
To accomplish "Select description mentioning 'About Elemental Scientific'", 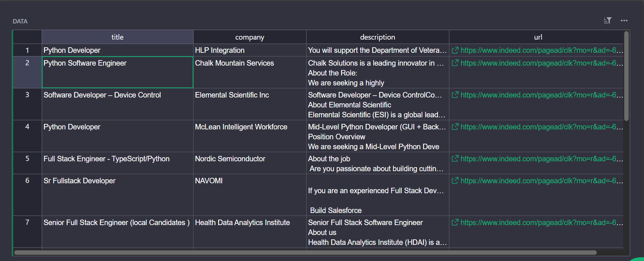I will pos(378,104).
